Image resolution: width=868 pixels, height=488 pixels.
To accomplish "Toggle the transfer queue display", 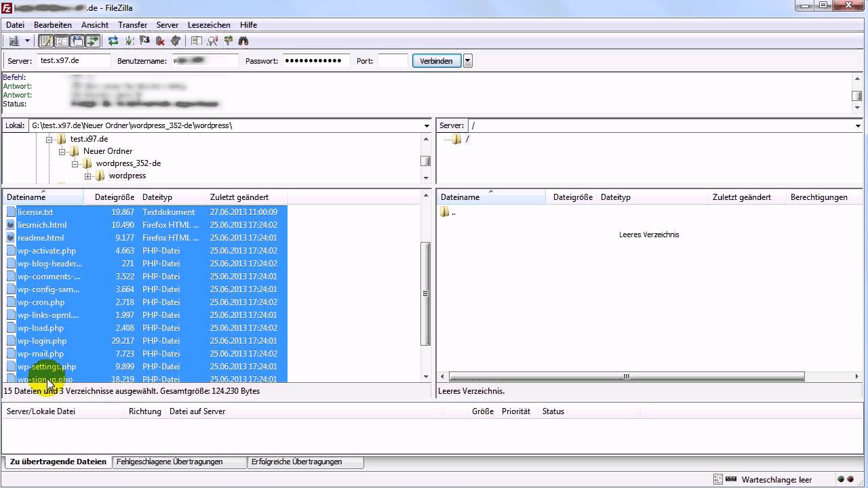I will point(93,41).
